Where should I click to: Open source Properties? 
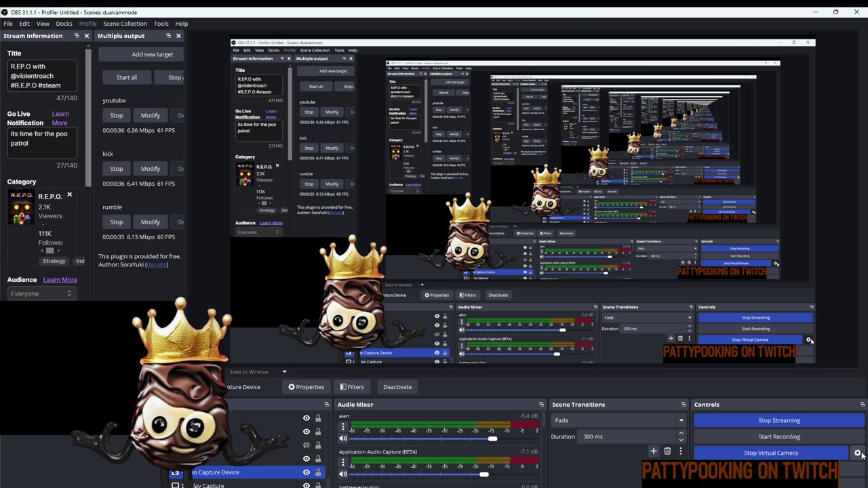click(306, 387)
